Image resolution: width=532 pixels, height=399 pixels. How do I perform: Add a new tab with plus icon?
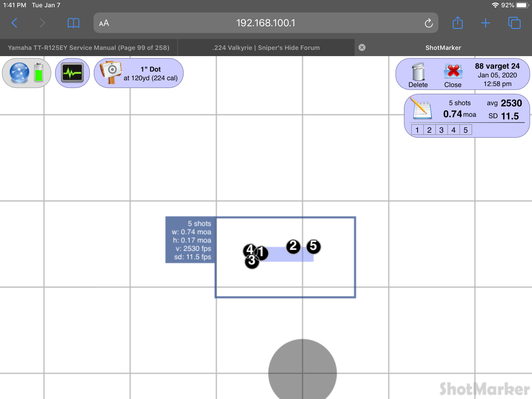(486, 23)
